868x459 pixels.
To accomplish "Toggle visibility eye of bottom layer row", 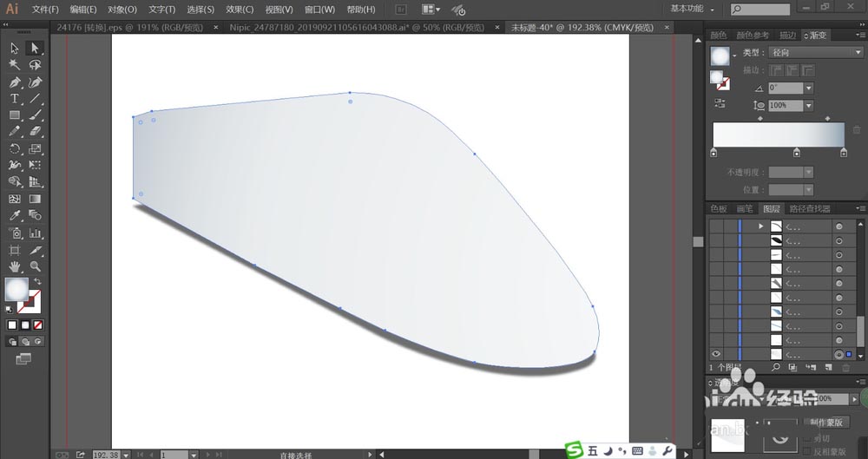I will click(716, 354).
